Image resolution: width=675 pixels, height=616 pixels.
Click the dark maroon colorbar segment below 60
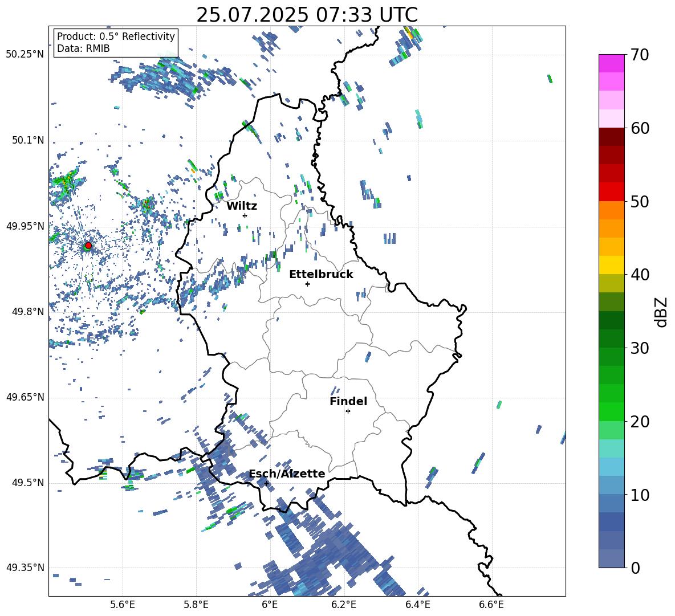pyautogui.click(x=611, y=137)
